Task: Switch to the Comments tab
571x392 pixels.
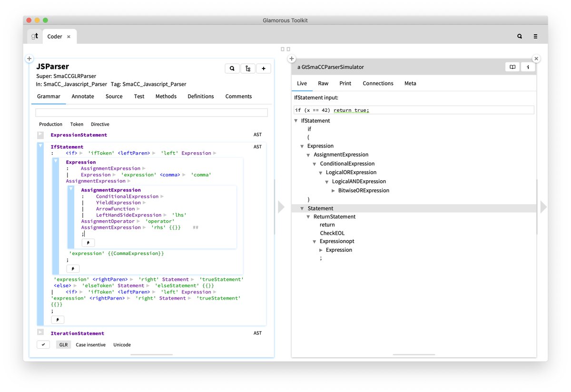Action: [238, 96]
